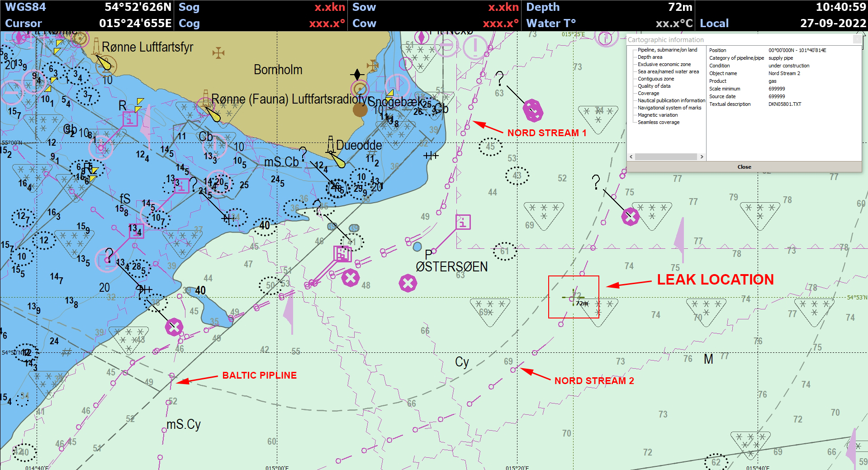Screen dimensions: 868x470
Task: Select the Coverage tree item
Action: point(648,93)
